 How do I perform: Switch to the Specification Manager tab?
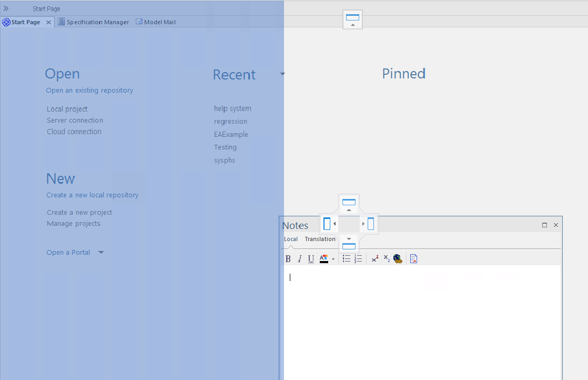coord(97,22)
